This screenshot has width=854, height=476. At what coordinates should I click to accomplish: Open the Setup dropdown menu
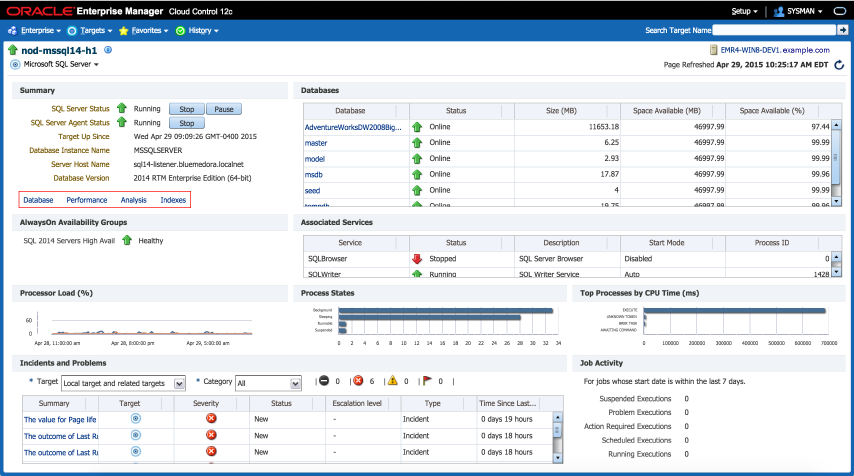point(744,11)
